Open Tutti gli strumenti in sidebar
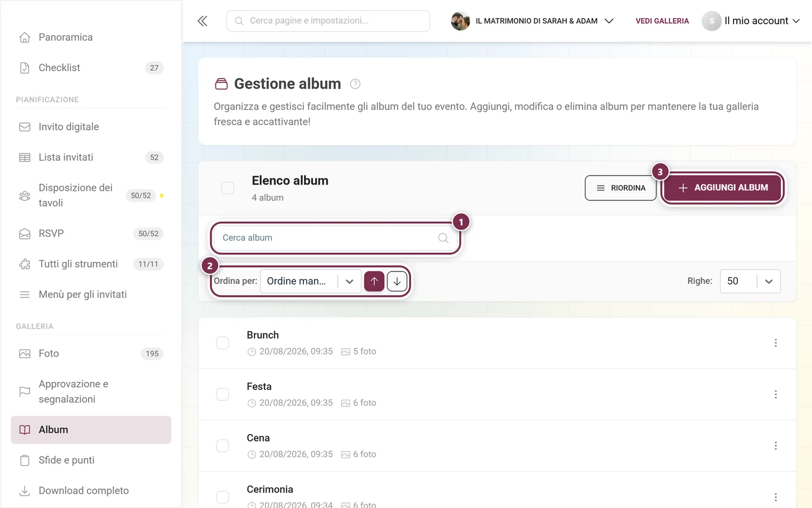812x508 pixels. tap(91, 264)
